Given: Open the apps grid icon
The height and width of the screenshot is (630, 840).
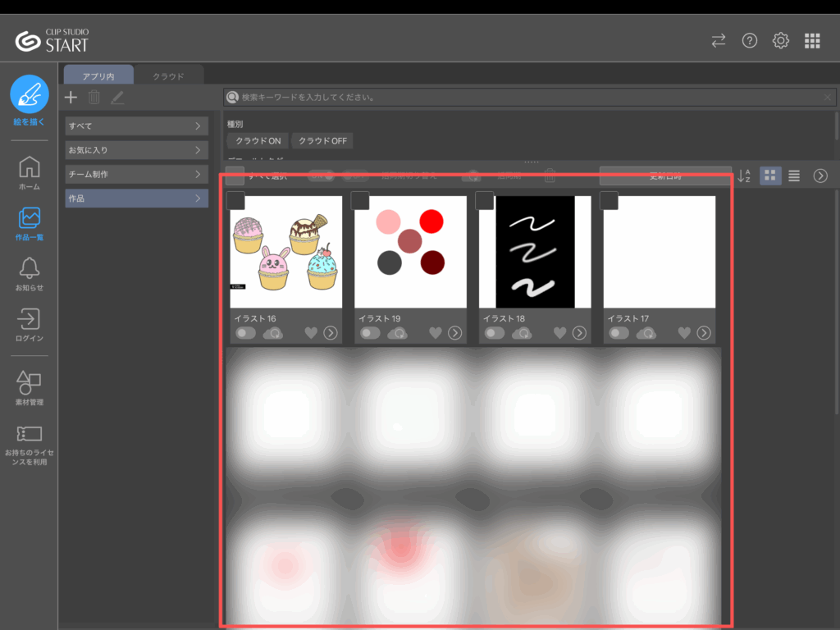Looking at the screenshot, I should point(812,41).
